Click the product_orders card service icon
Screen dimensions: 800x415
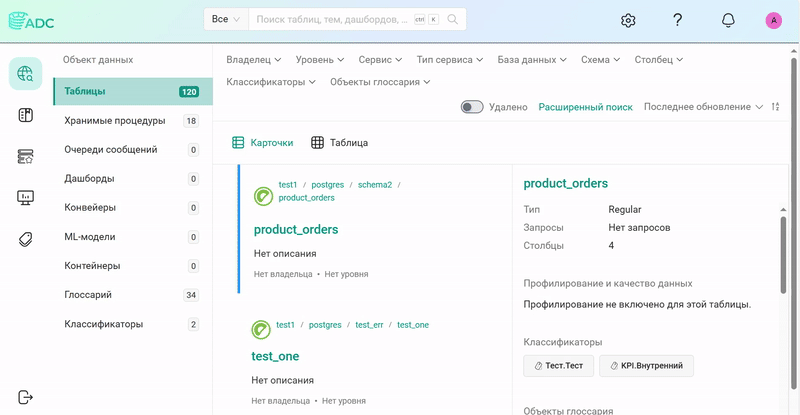(263, 197)
